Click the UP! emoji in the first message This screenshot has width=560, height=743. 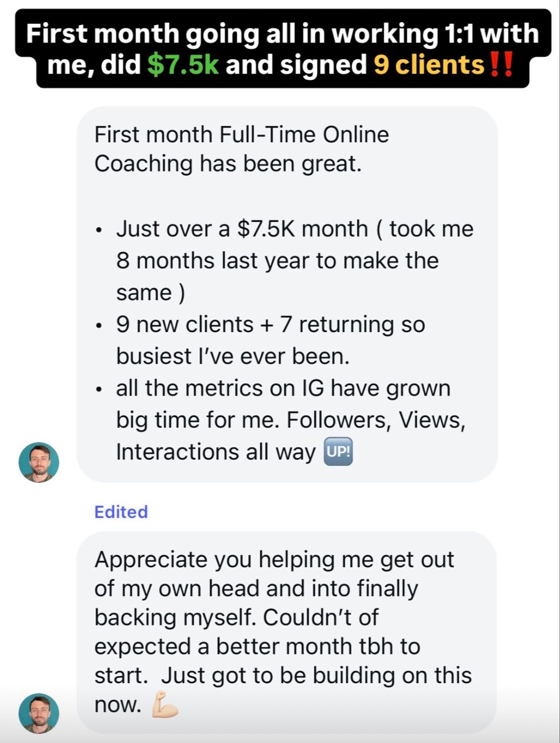coord(339,452)
